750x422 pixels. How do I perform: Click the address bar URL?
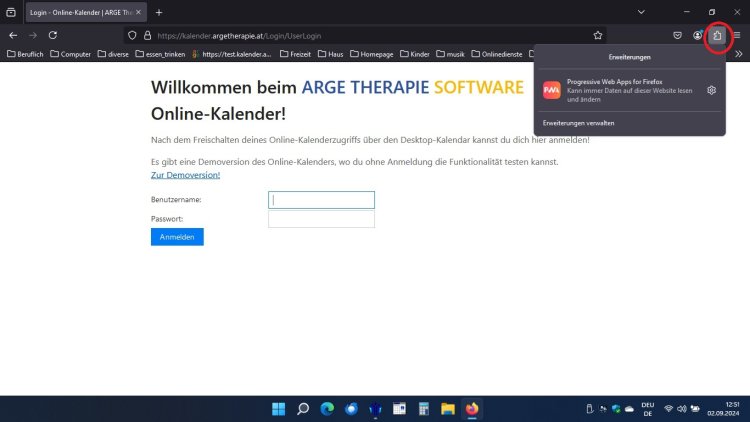(x=239, y=36)
